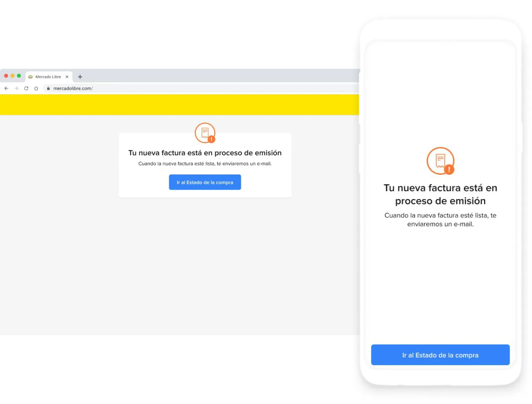Select the Mercado Libre browser tab
The width and height of the screenshot is (532, 404).
pos(49,77)
